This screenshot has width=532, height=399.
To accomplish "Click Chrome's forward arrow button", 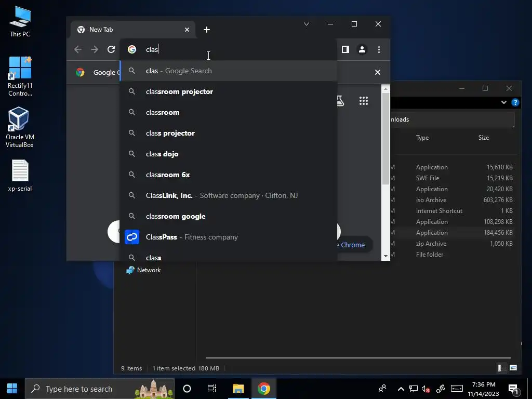I will coord(95,49).
